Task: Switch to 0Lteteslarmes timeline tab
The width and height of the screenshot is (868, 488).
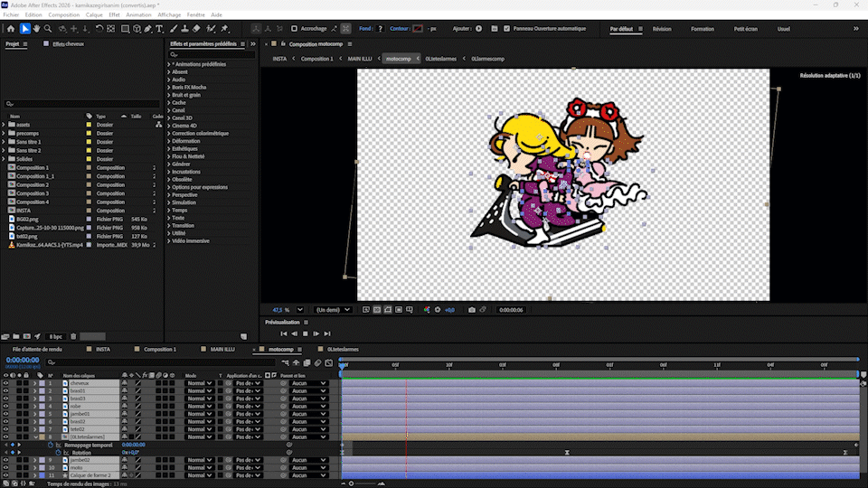Action: (343, 349)
